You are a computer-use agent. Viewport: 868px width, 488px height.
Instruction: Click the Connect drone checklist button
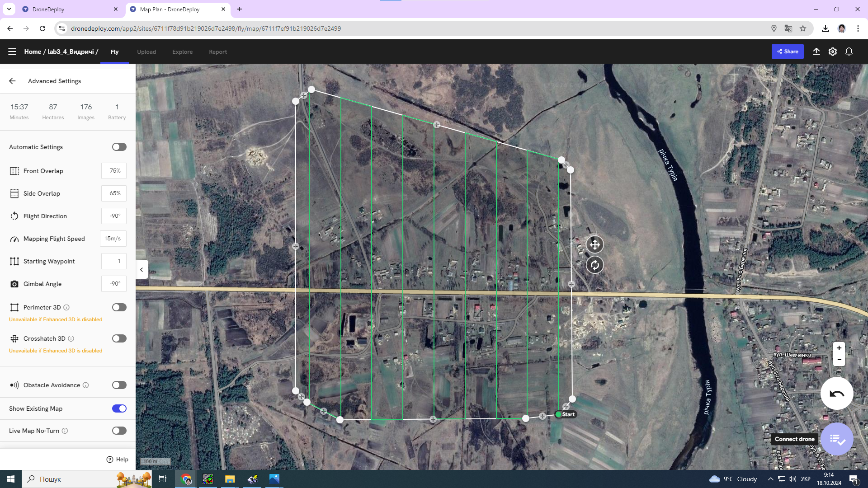(837, 439)
